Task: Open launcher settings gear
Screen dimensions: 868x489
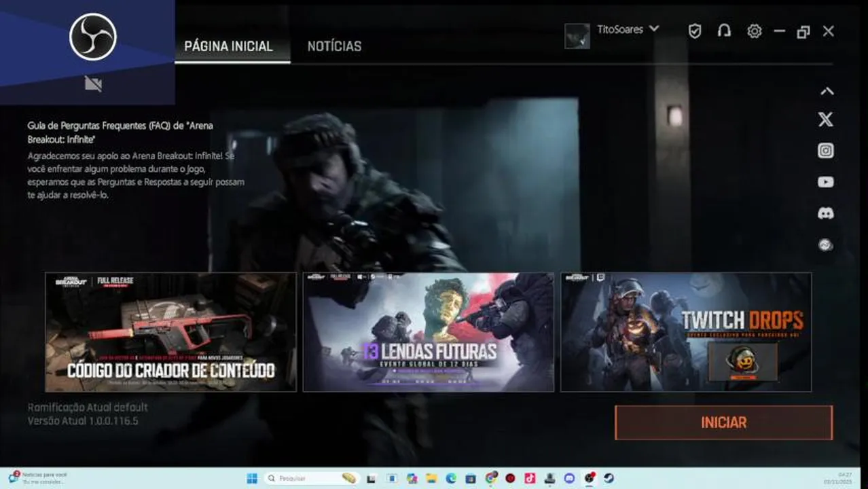Action: [x=754, y=31]
